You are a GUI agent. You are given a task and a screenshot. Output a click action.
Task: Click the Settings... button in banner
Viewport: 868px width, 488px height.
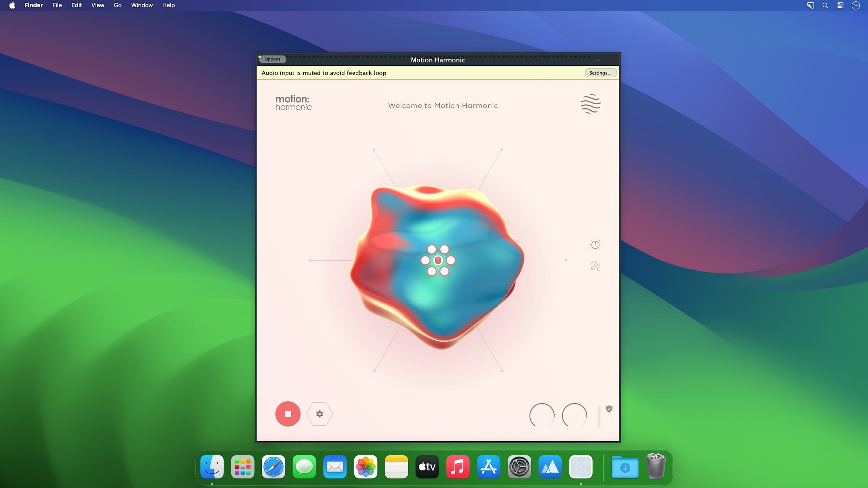click(x=600, y=73)
